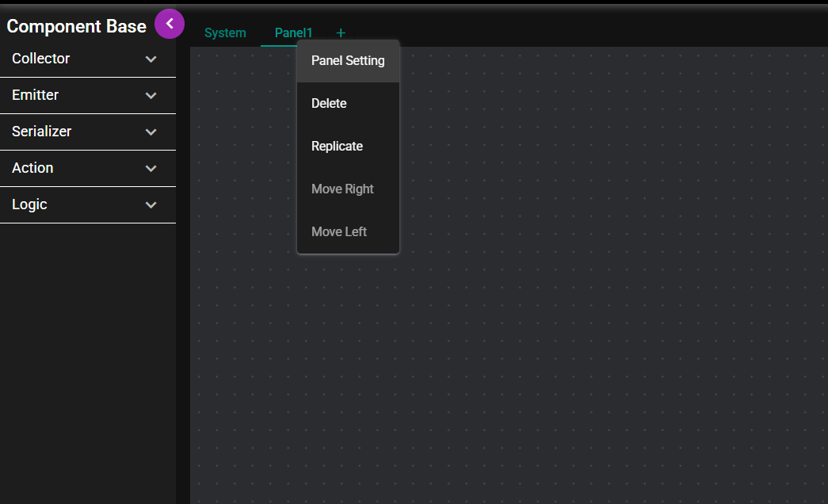Expand the Serializer component category
The height and width of the screenshot is (504, 828).
[151, 132]
